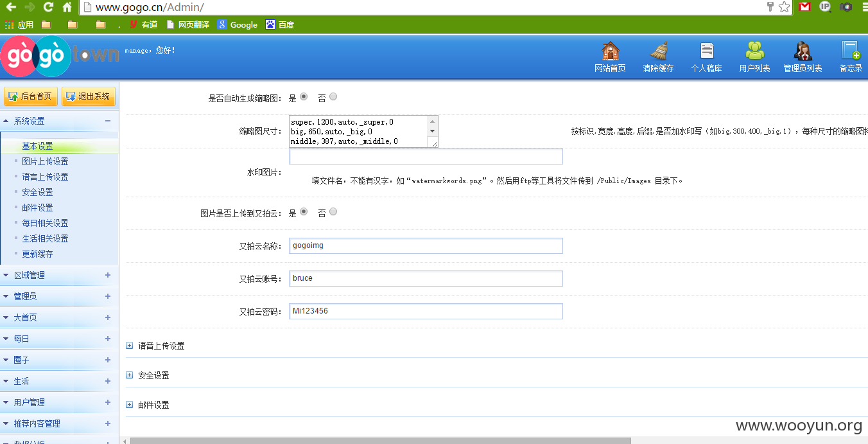Open 邮件设置 in the sidebar menu

[x=37, y=208]
